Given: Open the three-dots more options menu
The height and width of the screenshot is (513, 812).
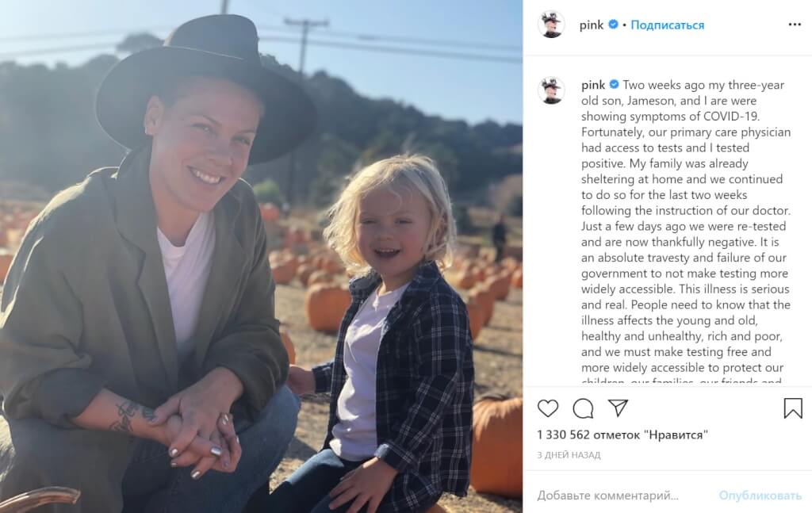Looking at the screenshot, I should point(795,25).
